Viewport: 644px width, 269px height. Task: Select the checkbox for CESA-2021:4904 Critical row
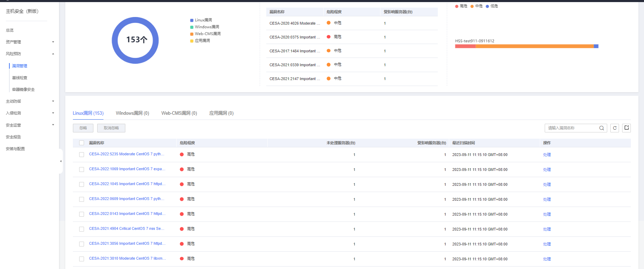click(x=82, y=229)
